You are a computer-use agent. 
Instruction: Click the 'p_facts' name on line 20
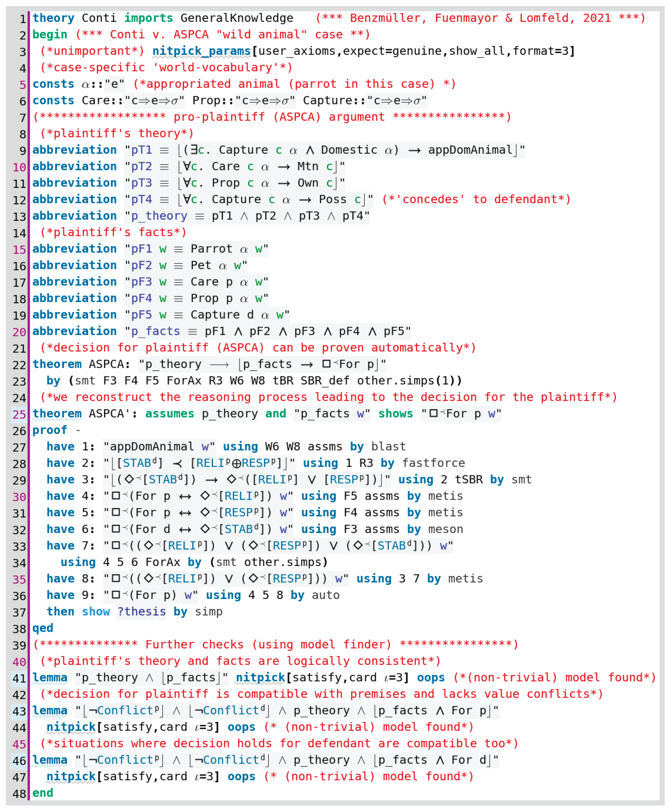(x=156, y=331)
